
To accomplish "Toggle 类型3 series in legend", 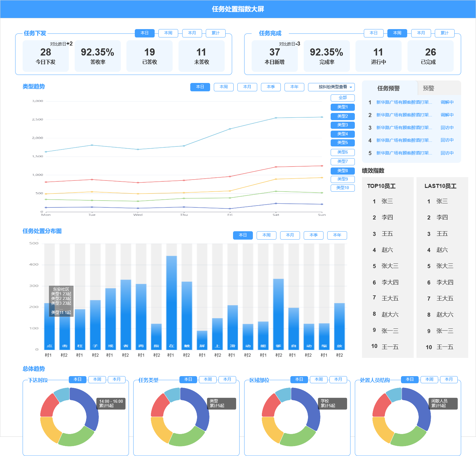I will [x=343, y=125].
